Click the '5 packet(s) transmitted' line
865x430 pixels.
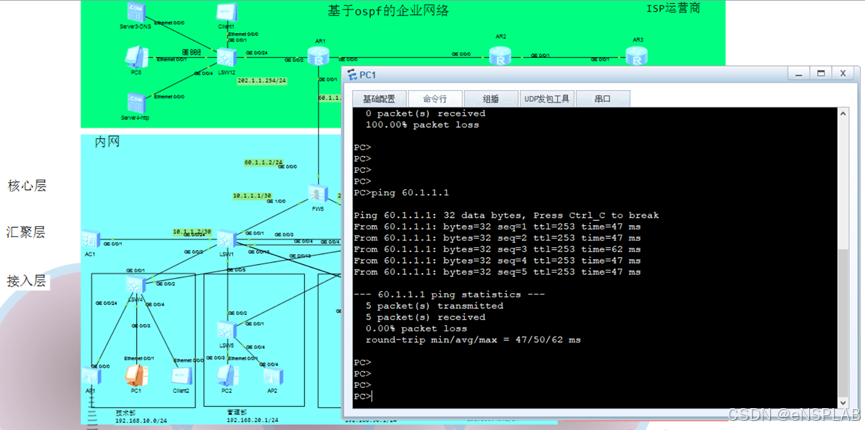tap(435, 306)
